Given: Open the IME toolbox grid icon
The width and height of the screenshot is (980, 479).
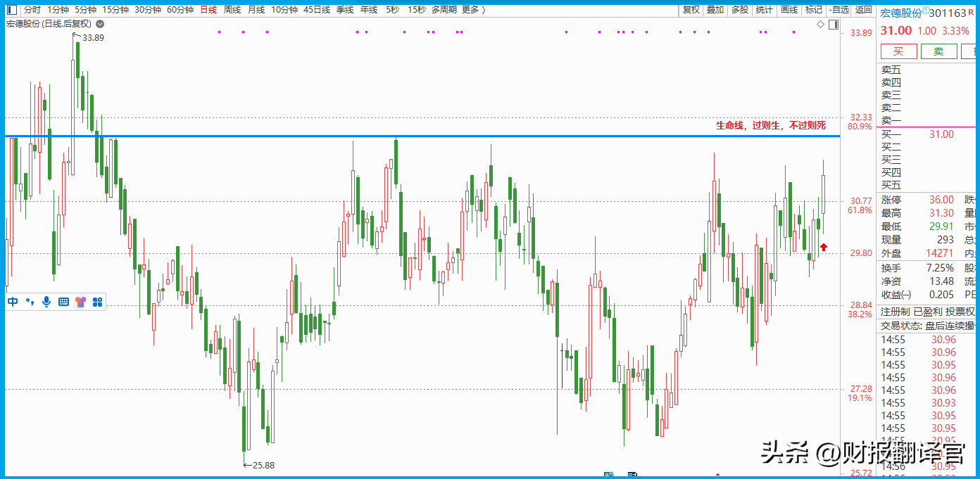Looking at the screenshot, I should [97, 302].
